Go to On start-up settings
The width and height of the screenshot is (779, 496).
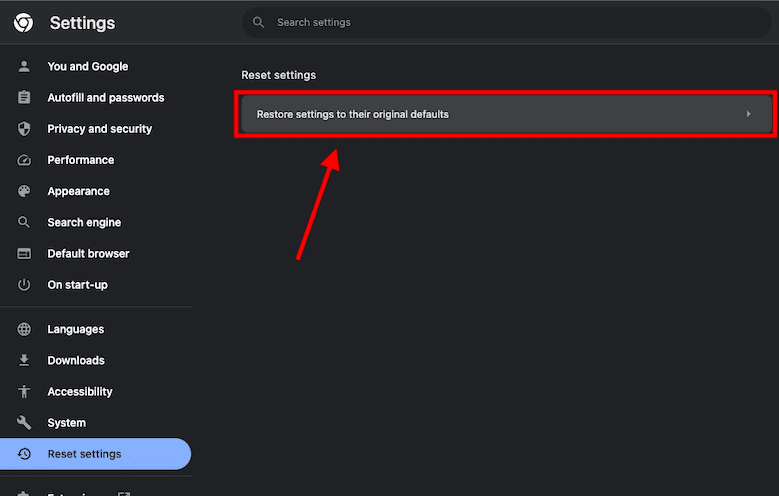click(77, 285)
